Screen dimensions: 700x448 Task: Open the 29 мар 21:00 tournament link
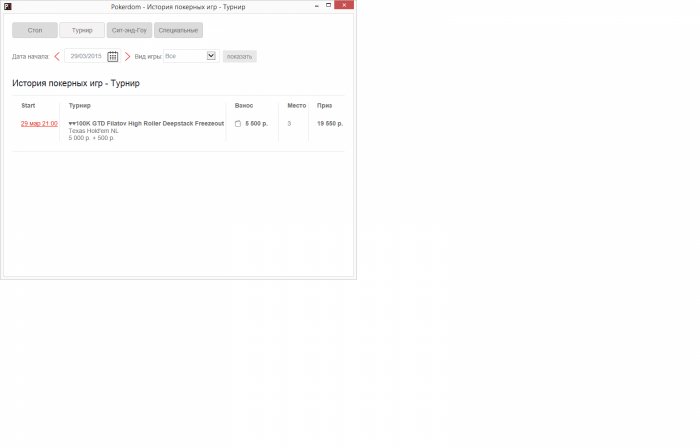coord(39,124)
